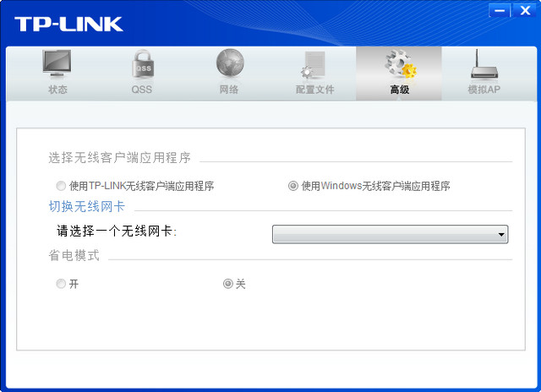
Task: Switch to the 模拟AP tab label
Action: [x=484, y=90]
